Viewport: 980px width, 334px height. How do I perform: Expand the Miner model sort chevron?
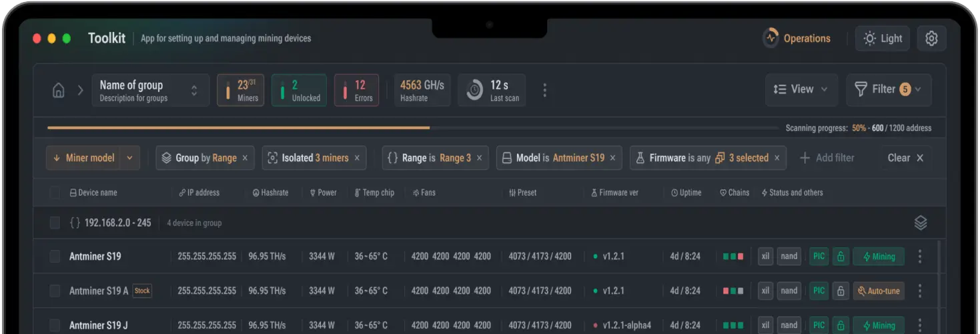coord(129,158)
